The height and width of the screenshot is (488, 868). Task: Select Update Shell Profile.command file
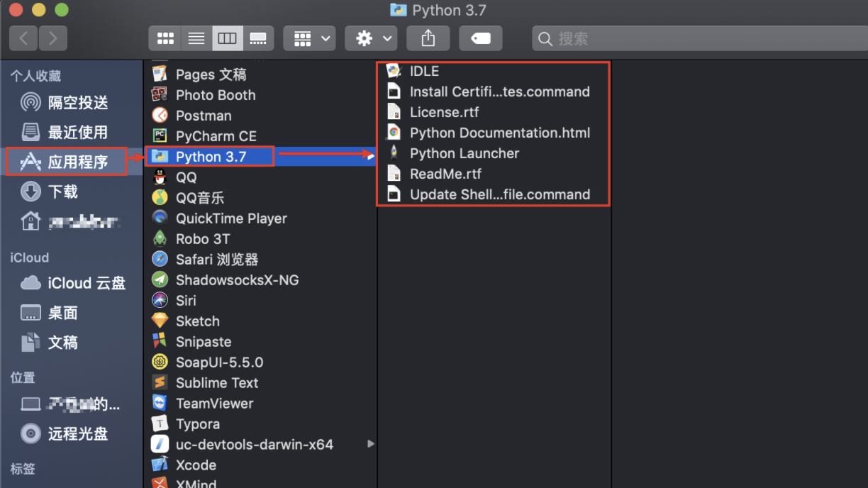[494, 194]
